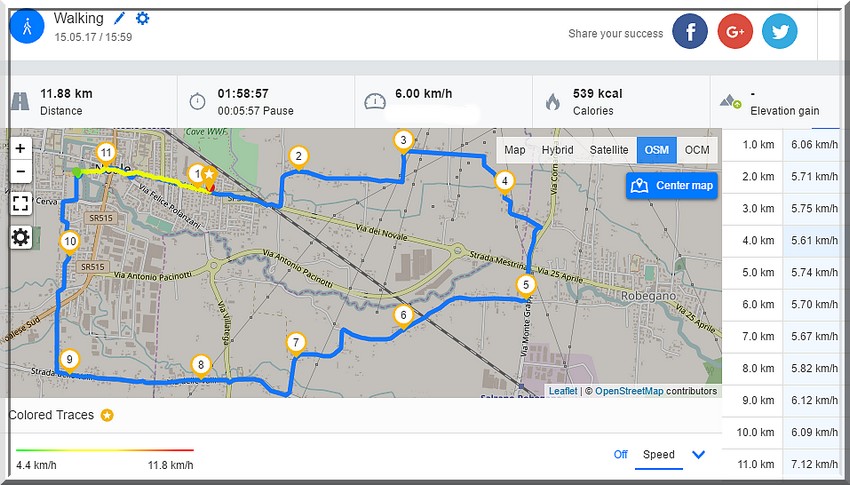Expand the Speed trace dropdown chevron
Screen dimensions: 850x485
698,454
